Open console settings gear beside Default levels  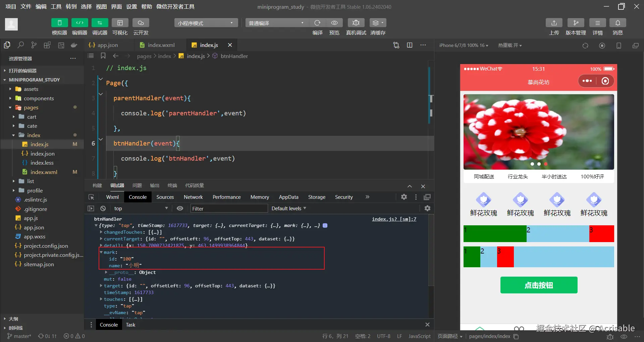coord(427,208)
